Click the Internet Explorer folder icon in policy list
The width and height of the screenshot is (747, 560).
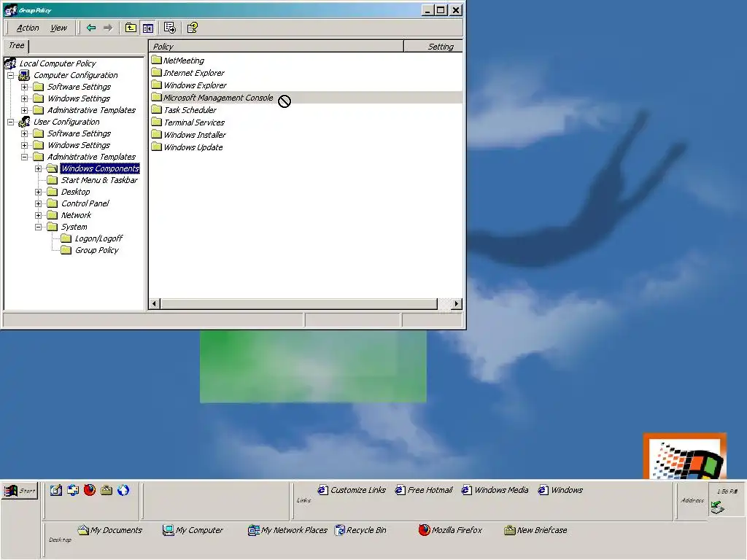coord(156,72)
